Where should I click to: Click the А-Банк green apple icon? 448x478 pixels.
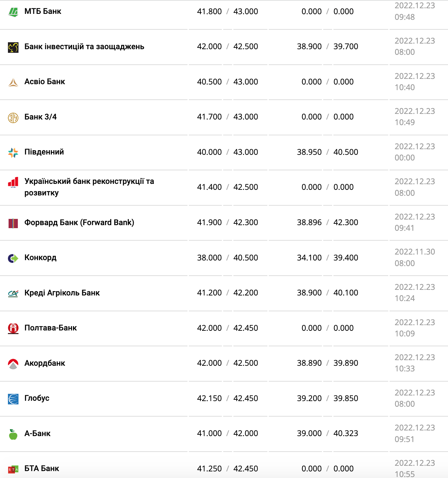tap(13, 434)
